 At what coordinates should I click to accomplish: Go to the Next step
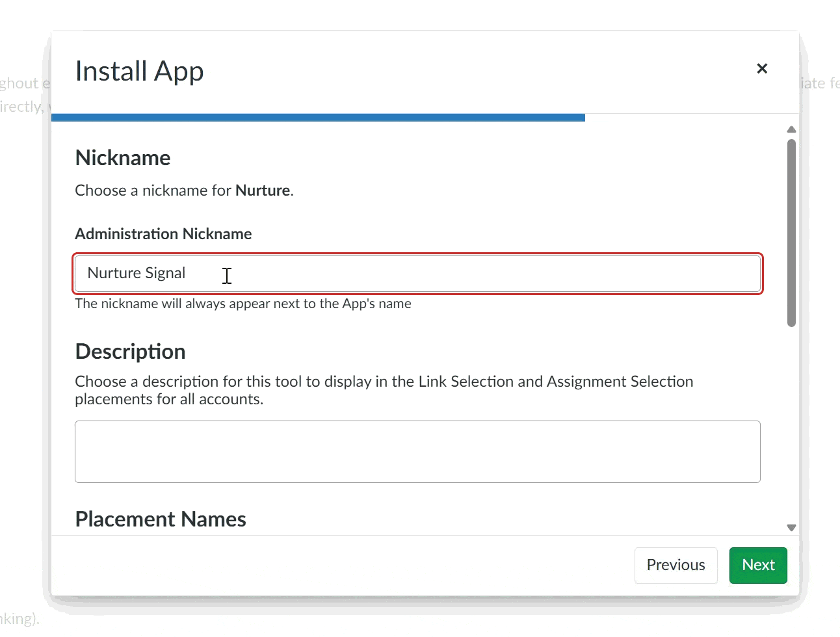pyautogui.click(x=758, y=565)
